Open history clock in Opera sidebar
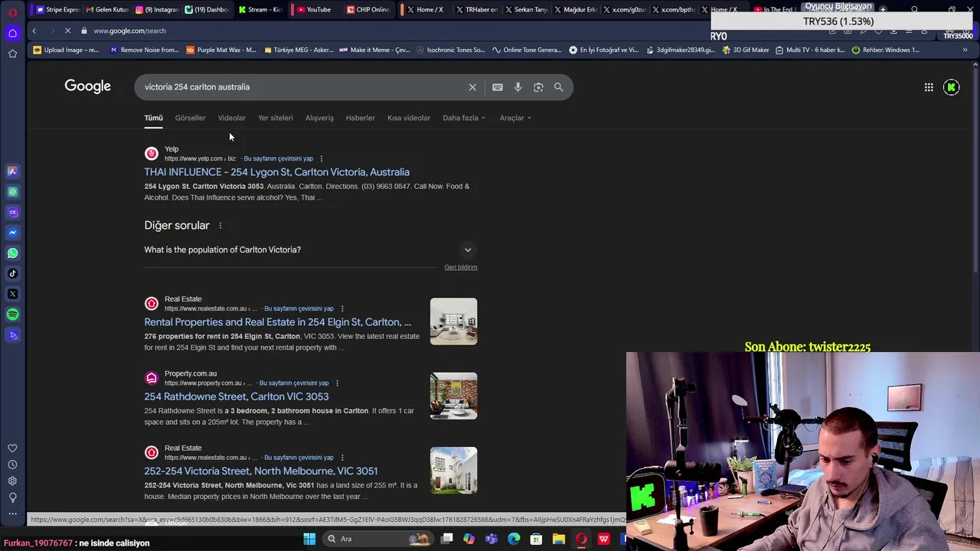980x551 pixels. coord(12,465)
